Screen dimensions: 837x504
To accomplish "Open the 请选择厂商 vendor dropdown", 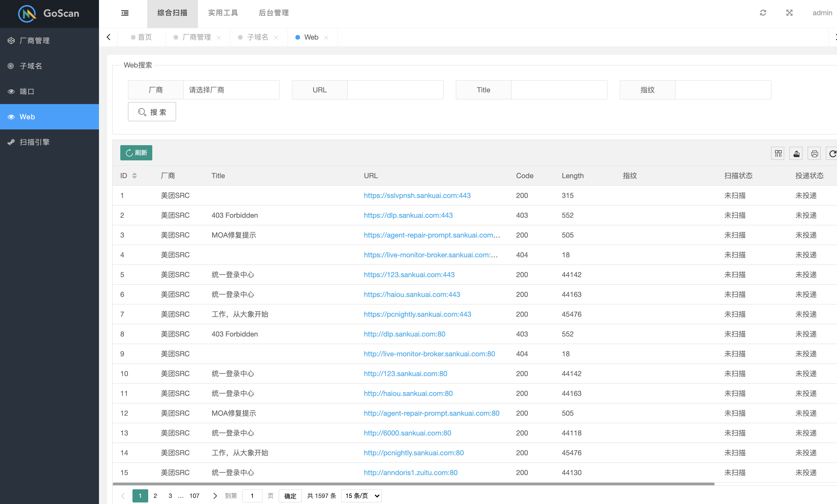I will (x=231, y=90).
